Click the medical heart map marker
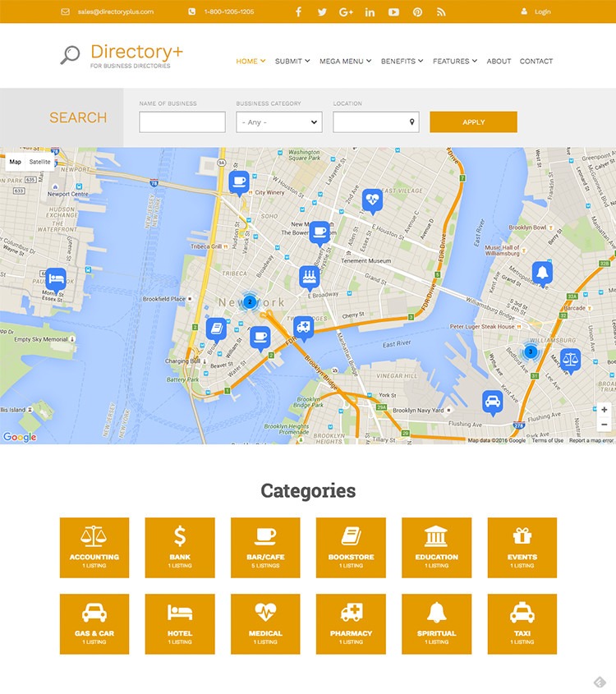This screenshot has height=694, width=616. 372,199
